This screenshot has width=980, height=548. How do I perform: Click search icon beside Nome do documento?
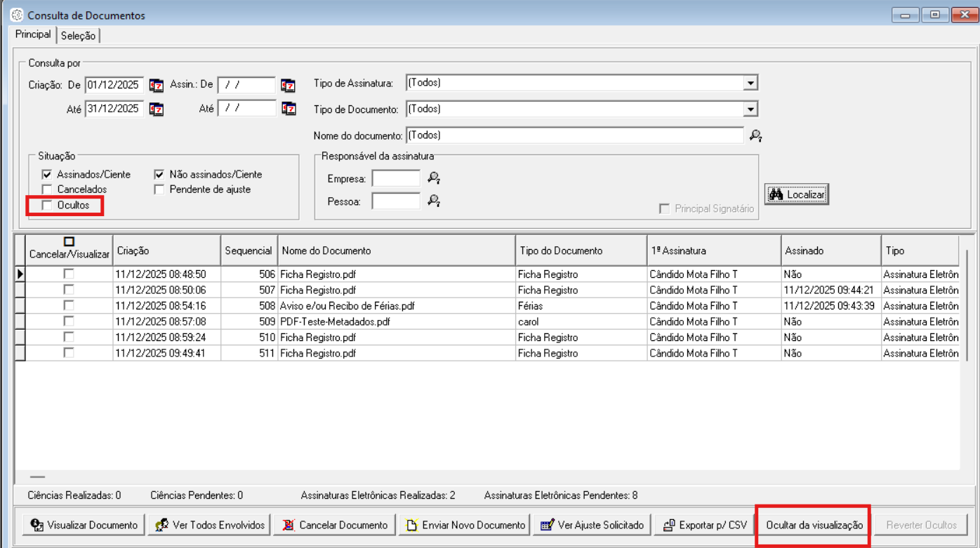pyautogui.click(x=755, y=135)
